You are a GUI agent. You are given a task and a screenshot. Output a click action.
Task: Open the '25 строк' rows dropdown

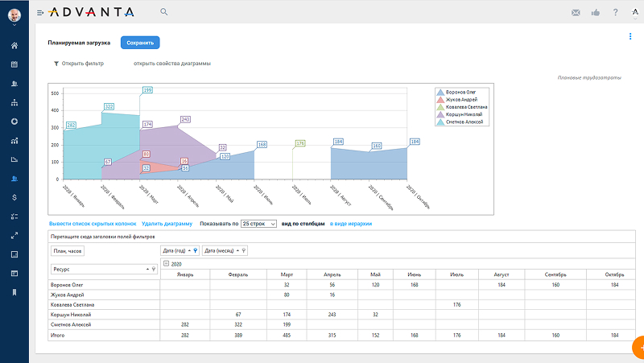pos(258,223)
